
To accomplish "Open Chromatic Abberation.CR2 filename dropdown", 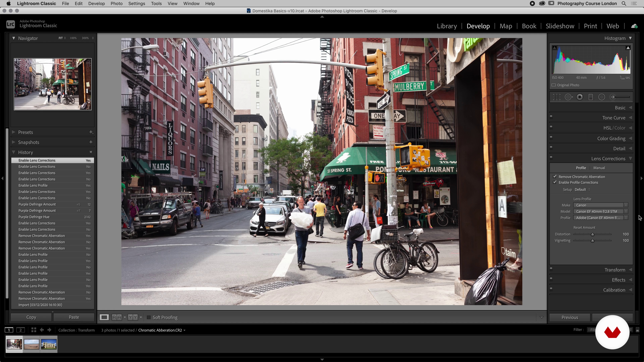I will [162, 330].
